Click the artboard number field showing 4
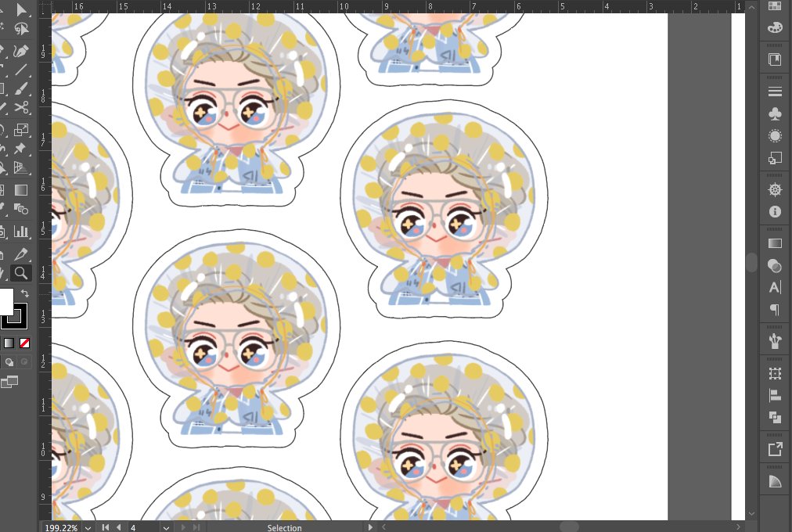The height and width of the screenshot is (532, 792). tap(143, 527)
